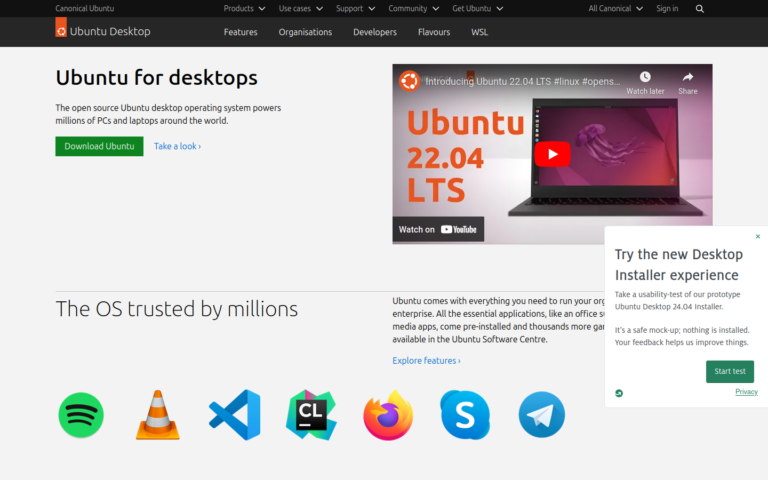Click the green refresh icon in popup
The image size is (768, 480).
[x=619, y=393]
